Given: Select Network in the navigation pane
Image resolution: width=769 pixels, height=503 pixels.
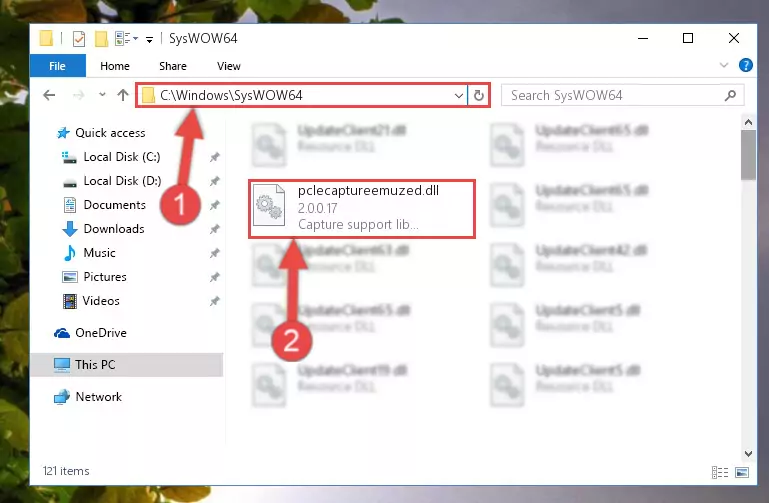Looking at the screenshot, I should point(88,397).
